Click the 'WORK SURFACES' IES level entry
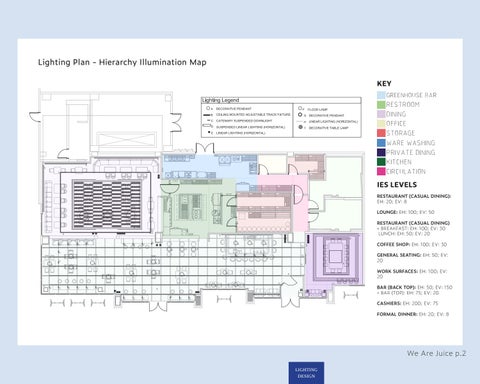This screenshot has width=480, height=384. coord(412,274)
